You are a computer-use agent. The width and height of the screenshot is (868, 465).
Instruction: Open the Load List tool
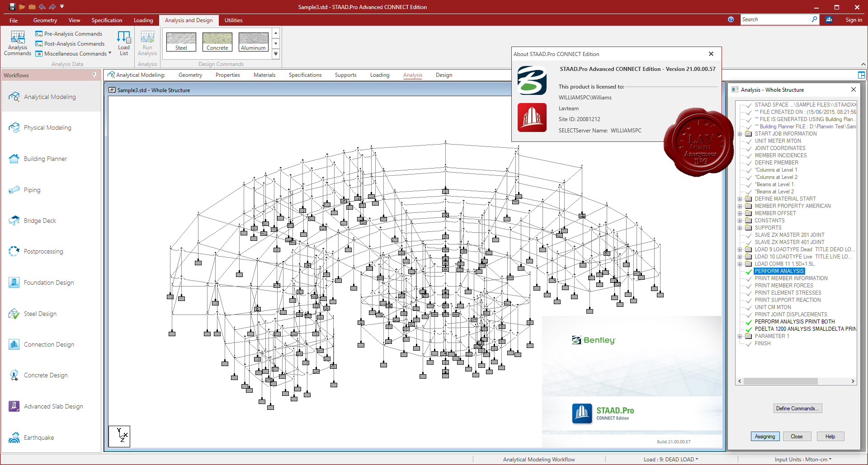coord(124,43)
